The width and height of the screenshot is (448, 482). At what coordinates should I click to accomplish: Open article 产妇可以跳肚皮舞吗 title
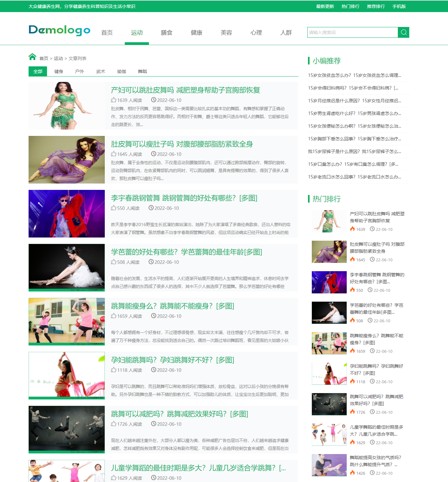point(185,90)
